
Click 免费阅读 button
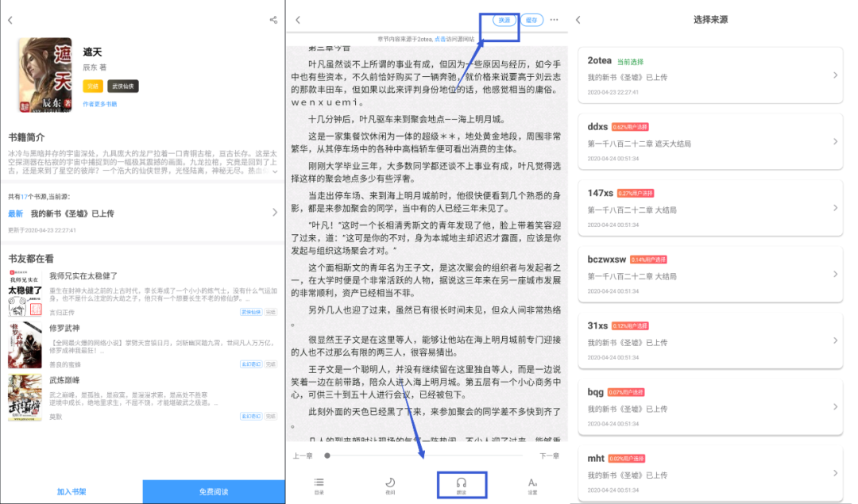coord(214,491)
